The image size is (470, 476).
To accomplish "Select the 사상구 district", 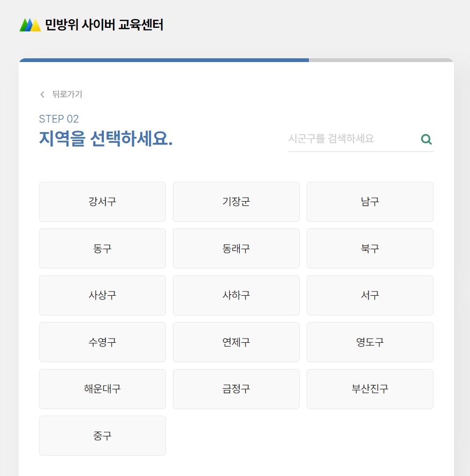I will [102, 295].
